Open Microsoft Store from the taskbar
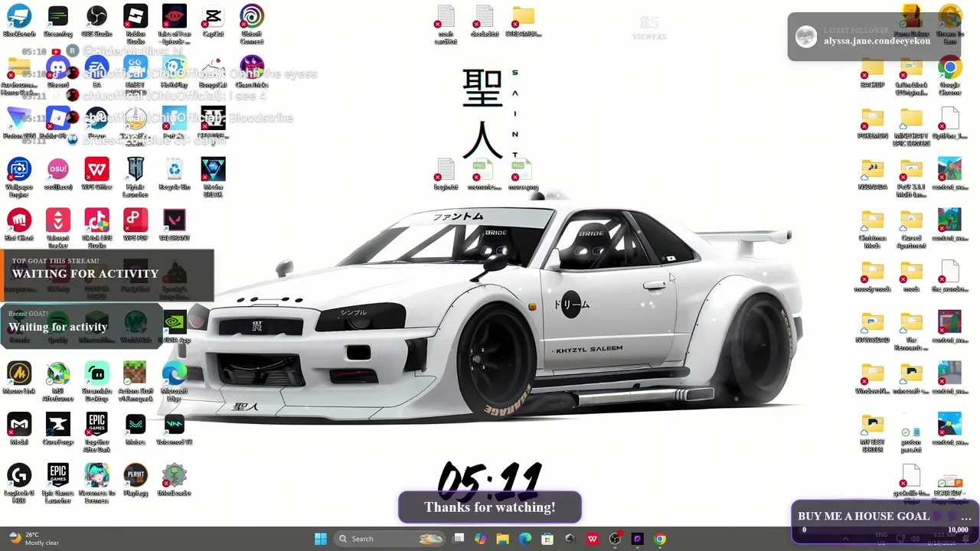The height and width of the screenshot is (551, 980). (x=547, y=539)
